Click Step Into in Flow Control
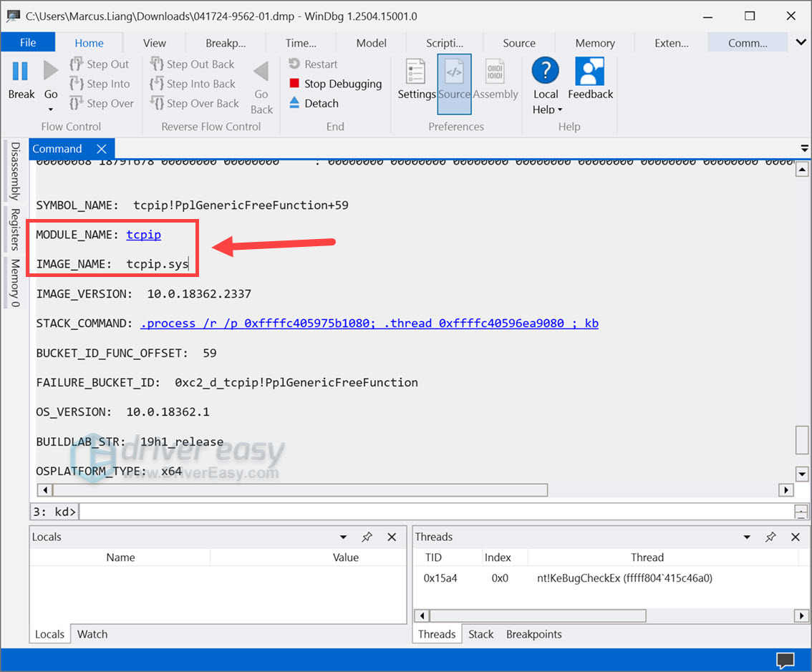 [x=100, y=84]
